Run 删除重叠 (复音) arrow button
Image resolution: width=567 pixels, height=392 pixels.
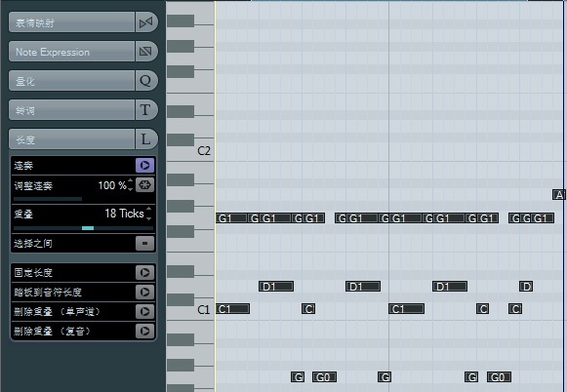(x=145, y=331)
